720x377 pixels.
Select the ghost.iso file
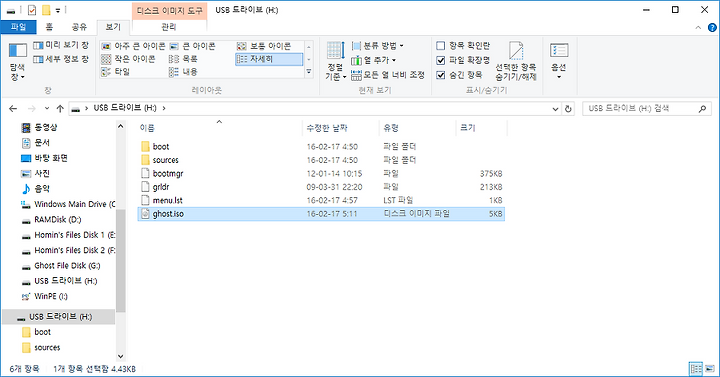(321, 214)
